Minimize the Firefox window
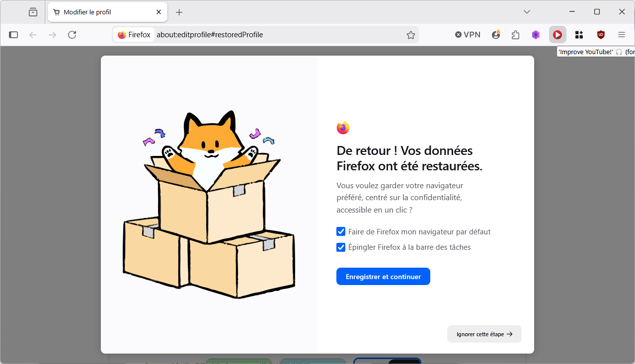Image resolution: width=635 pixels, height=364 pixels. [x=573, y=11]
